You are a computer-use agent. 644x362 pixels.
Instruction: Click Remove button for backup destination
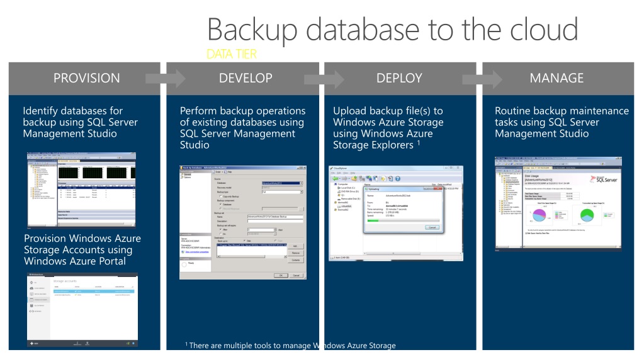click(x=296, y=253)
